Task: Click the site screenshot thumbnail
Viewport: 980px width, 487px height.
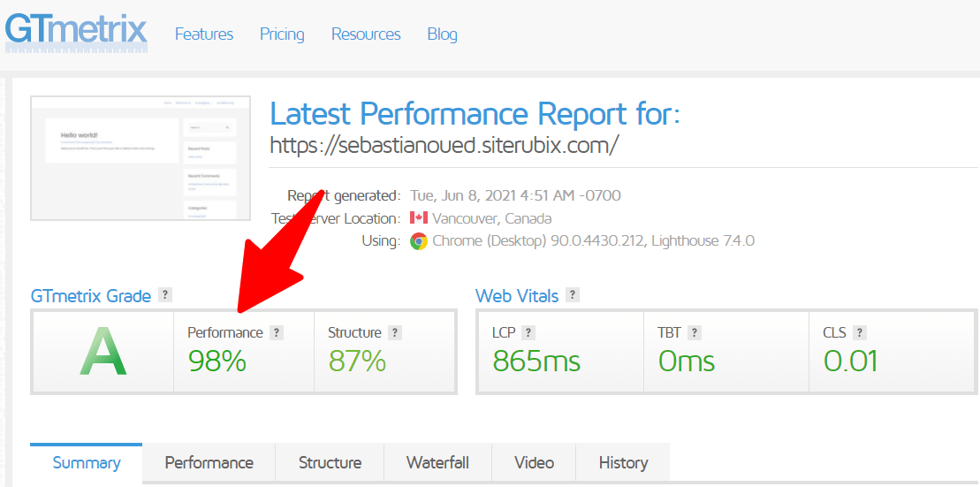Action: tap(141, 158)
